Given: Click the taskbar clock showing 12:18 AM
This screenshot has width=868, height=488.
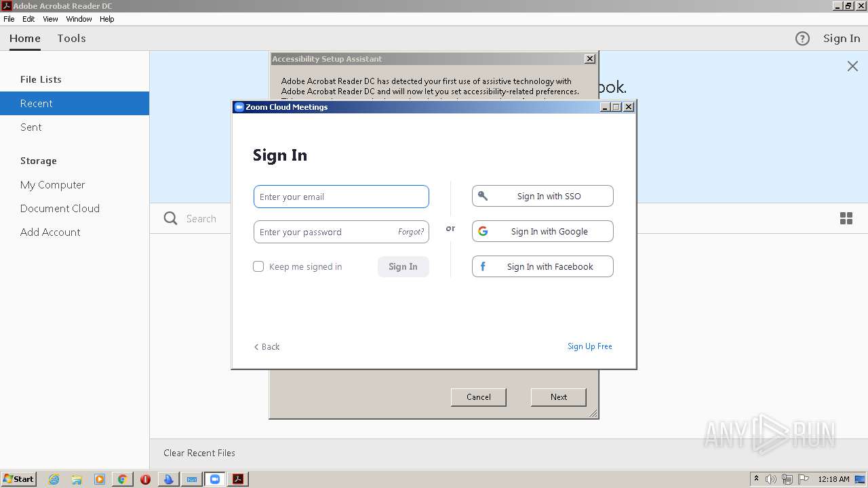Looking at the screenshot, I should (833, 479).
